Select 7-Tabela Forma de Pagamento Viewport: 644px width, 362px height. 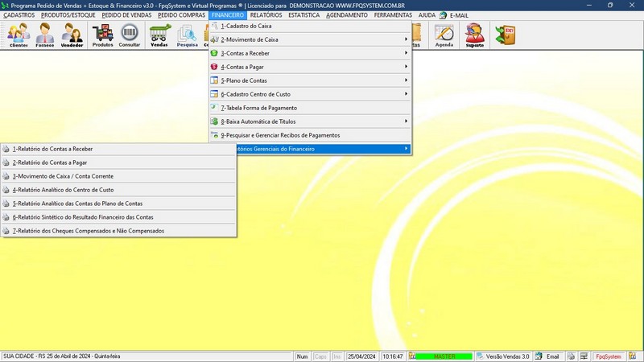310,108
